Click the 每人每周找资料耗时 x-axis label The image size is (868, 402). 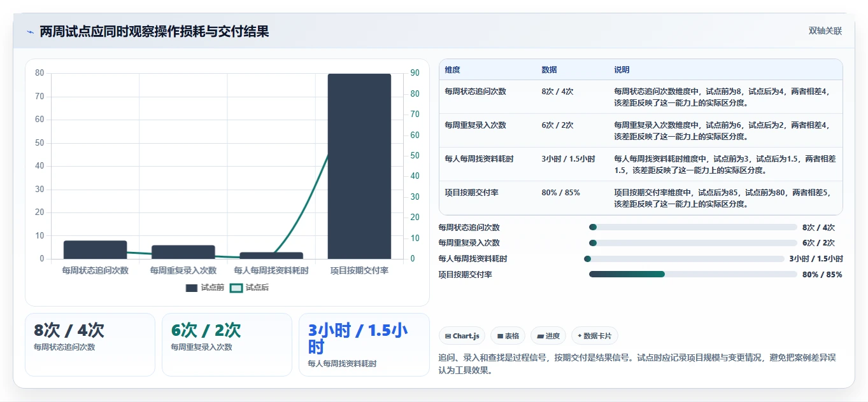(x=271, y=271)
